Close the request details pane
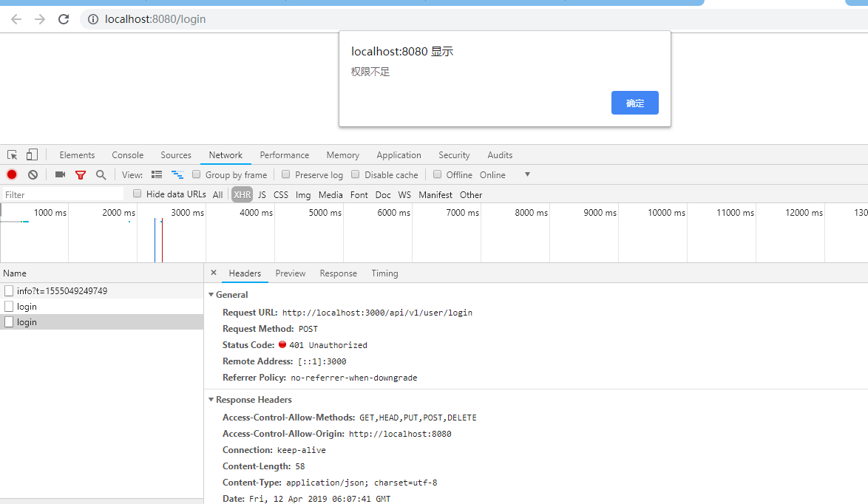The width and height of the screenshot is (868, 504). [214, 273]
